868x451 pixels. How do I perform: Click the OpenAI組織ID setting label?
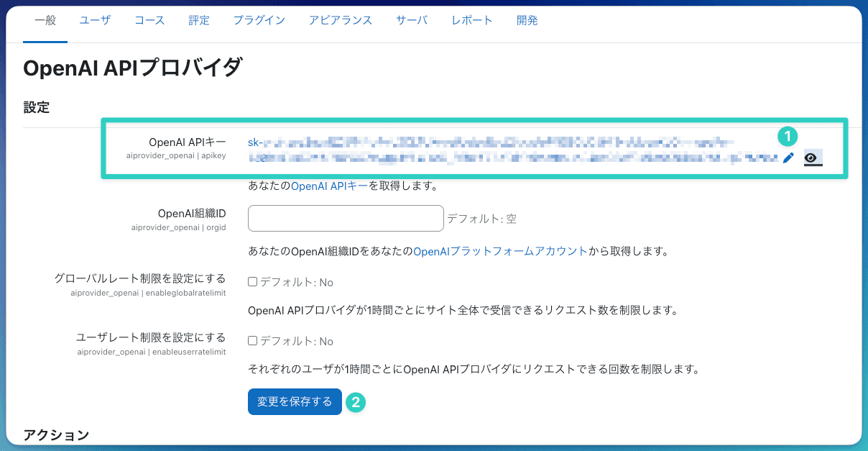click(192, 214)
